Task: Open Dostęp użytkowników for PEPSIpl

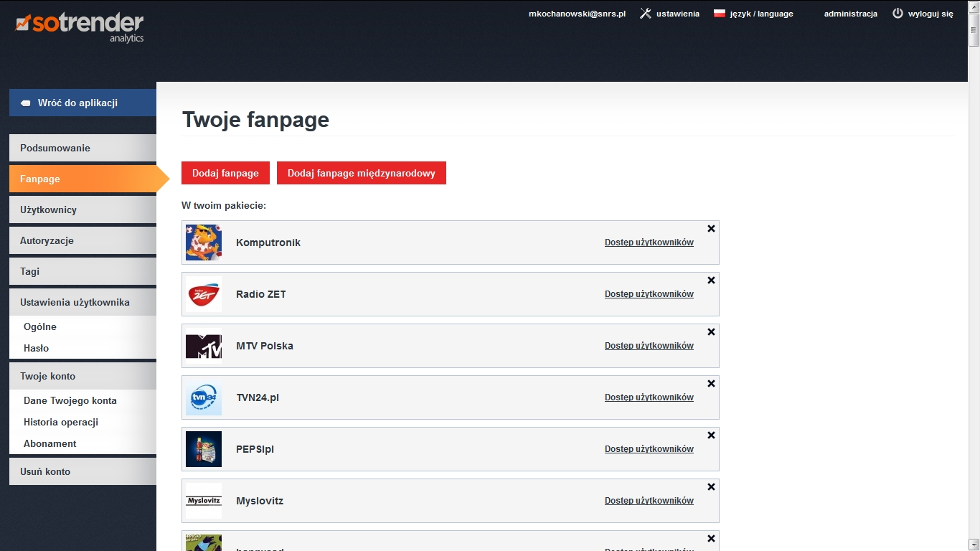Action: coord(649,449)
